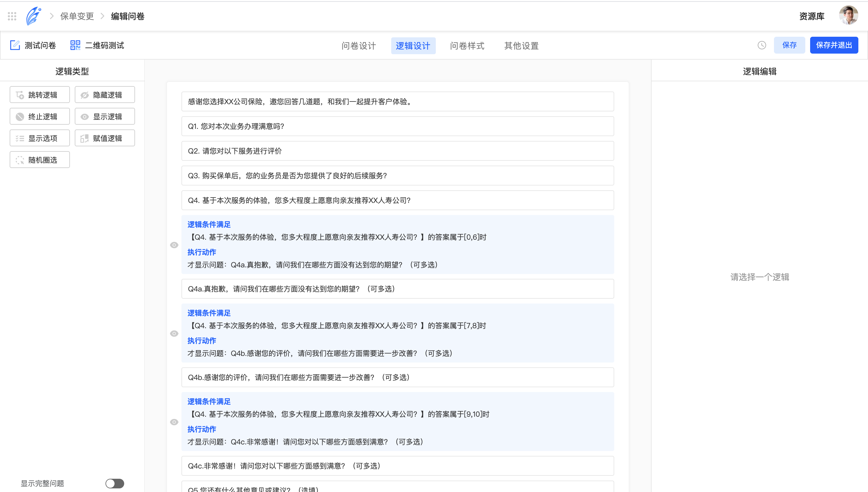This screenshot has height=492, width=868.
Task: Click 逻辑条件满足 label in the Q4a logic
Action: pos(209,224)
